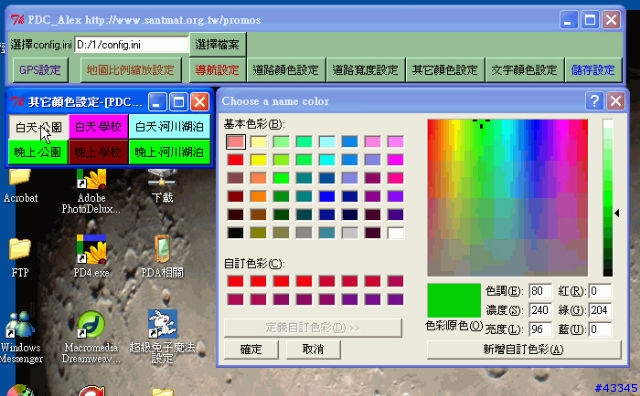The width and height of the screenshot is (640, 396).
Task: Select the white basic color swatch
Action: (x=396, y=233)
